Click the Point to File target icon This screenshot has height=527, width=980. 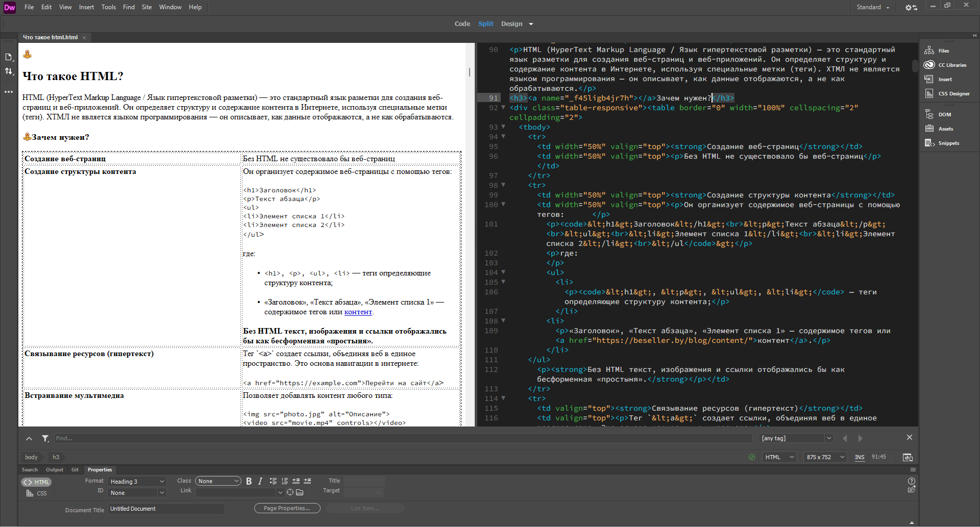click(290, 492)
